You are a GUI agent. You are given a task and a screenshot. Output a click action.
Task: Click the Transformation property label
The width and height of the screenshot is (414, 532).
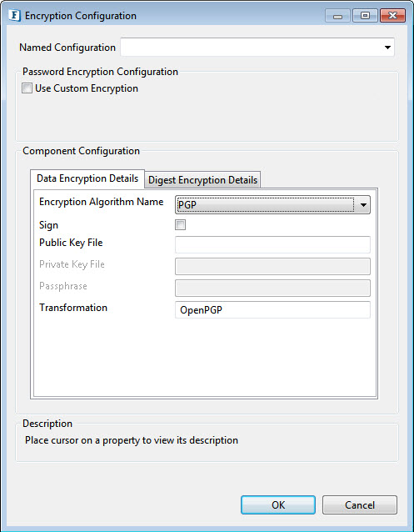pyautogui.click(x=73, y=308)
